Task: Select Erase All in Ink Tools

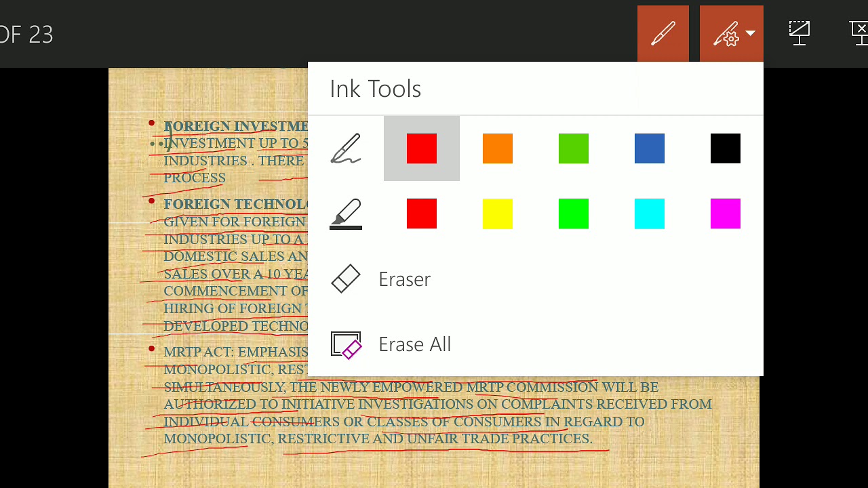Action: click(x=536, y=344)
